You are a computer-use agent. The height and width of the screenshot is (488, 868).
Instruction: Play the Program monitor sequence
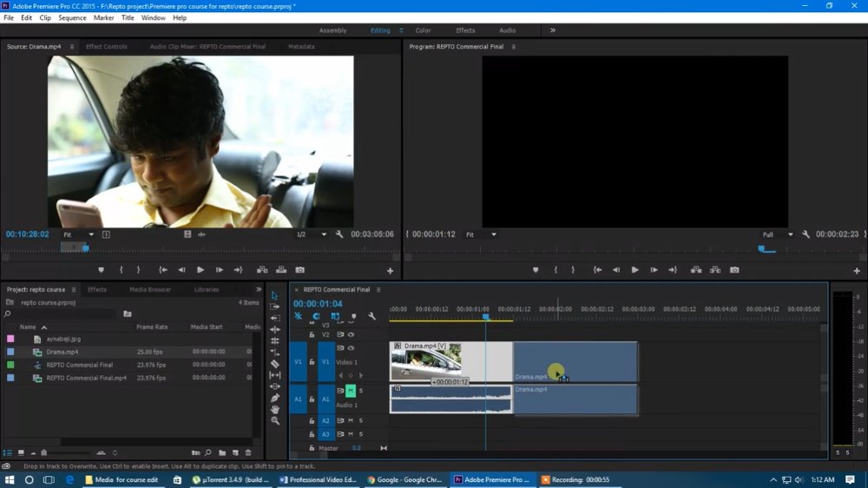635,270
